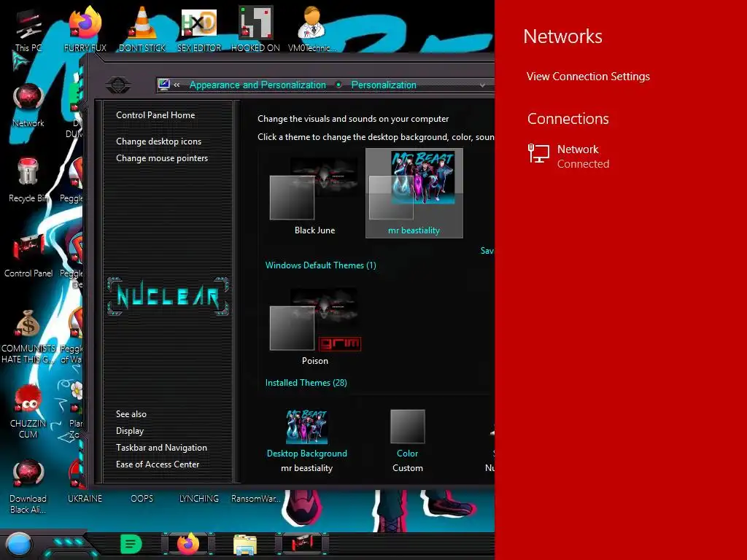747x560 pixels.
Task: Open the Color Custom swatch setting
Action: click(x=407, y=440)
